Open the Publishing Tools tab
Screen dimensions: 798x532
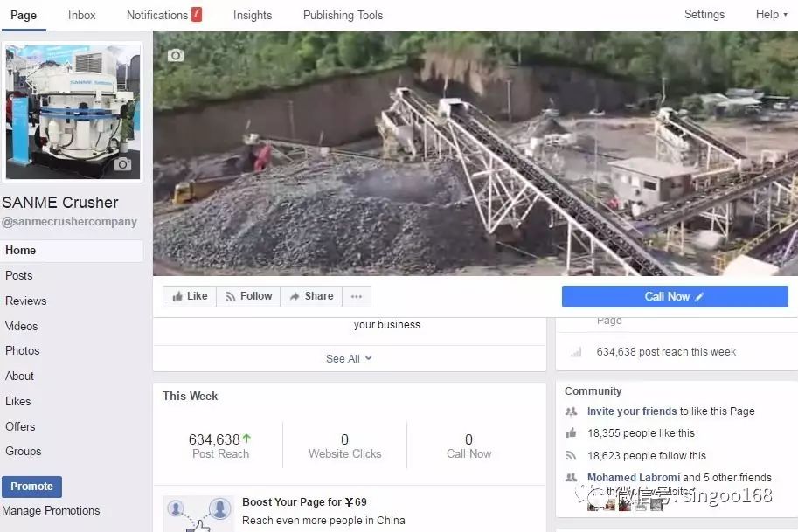pos(343,15)
